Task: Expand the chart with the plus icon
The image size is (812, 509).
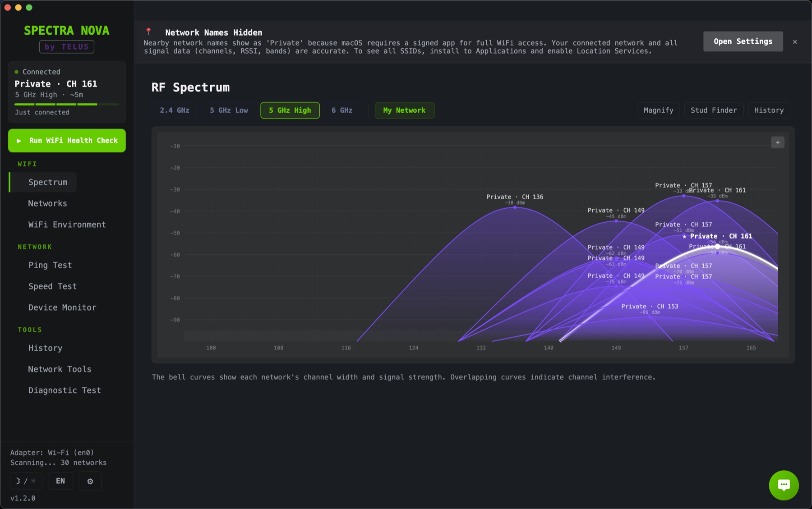Action: (x=778, y=142)
